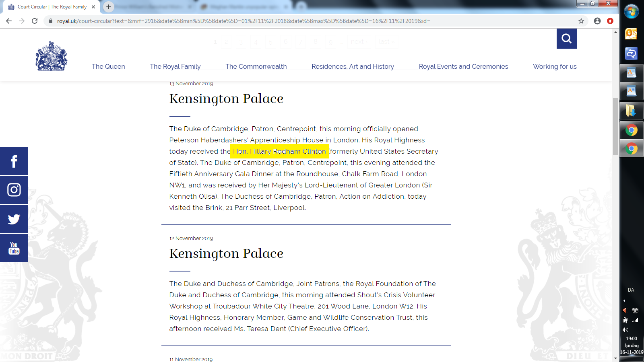Screen dimensions: 644x362
Task: Open The Queen menu
Action: point(108,66)
